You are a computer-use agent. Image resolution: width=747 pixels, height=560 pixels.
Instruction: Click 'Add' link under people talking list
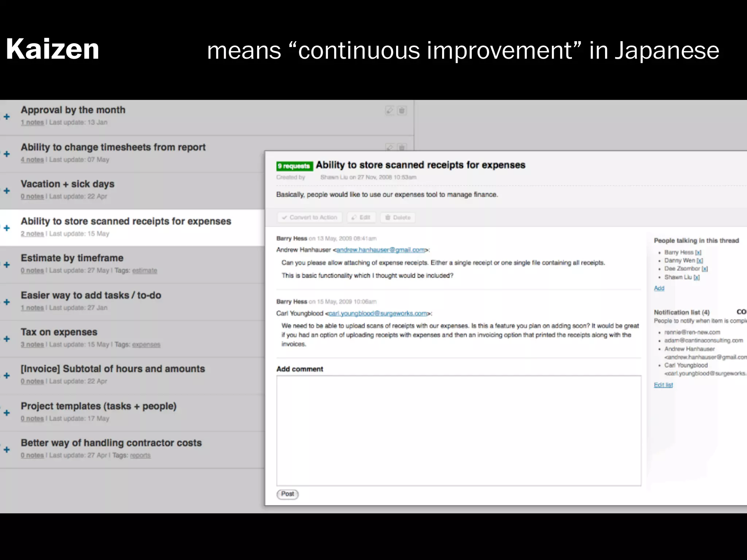tap(659, 288)
